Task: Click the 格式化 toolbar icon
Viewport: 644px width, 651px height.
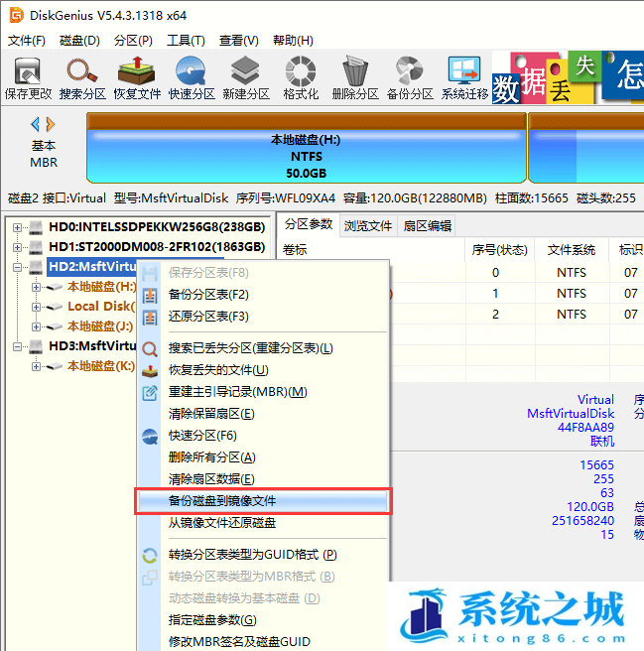Action: click(301, 71)
